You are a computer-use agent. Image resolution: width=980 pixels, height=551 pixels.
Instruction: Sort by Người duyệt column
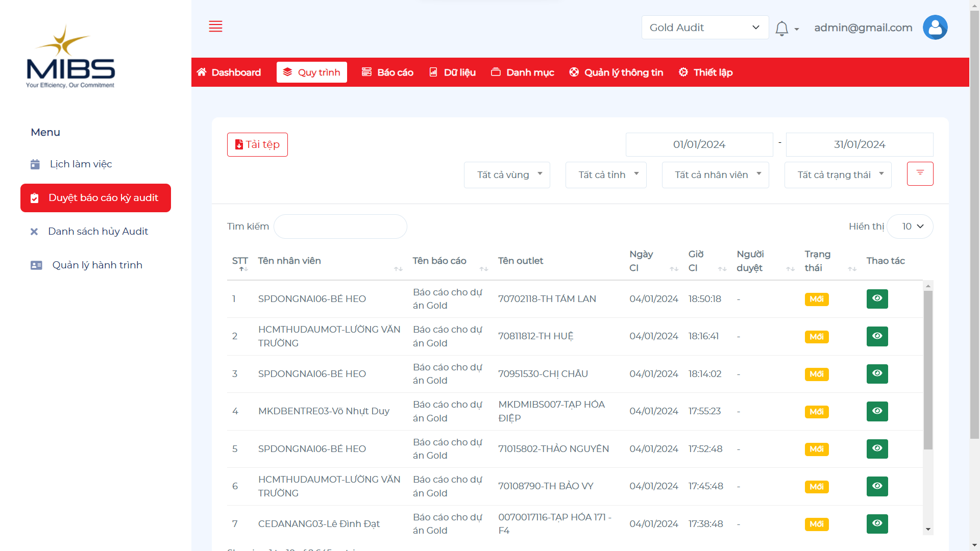coord(790,269)
